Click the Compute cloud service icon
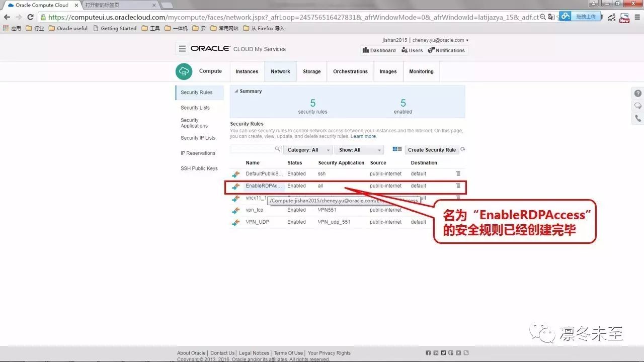This screenshot has height=362, width=644. 184,71
